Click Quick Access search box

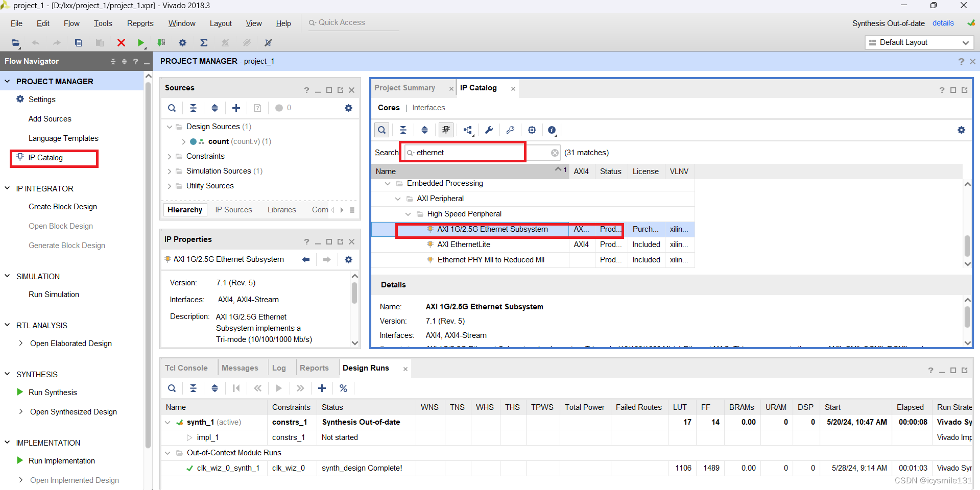353,22
